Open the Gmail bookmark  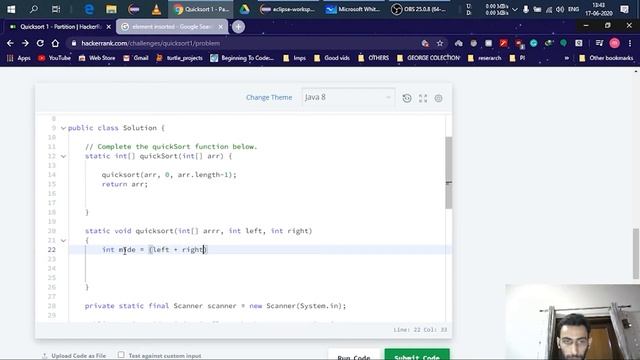136,58
